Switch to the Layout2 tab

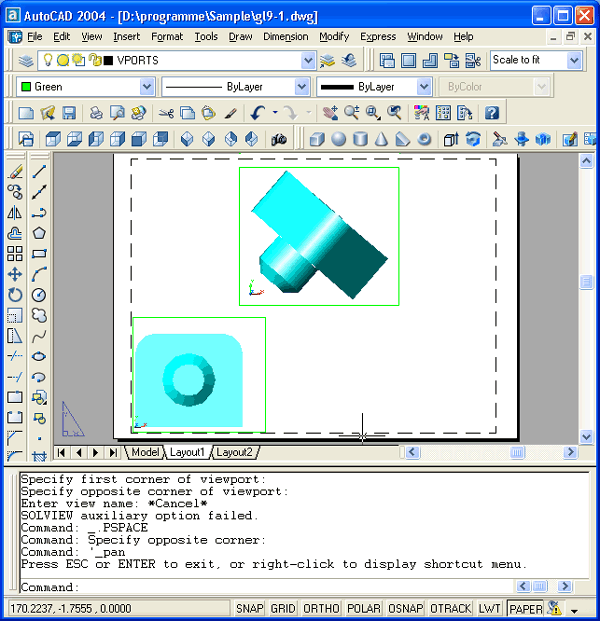point(234,453)
